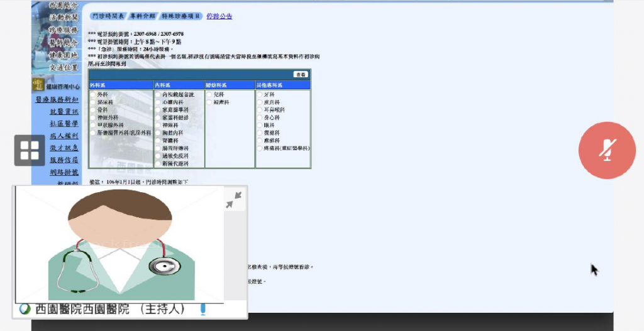Open 交通位置 in the left menu
Screen dimensions: 644x331
[64, 67]
